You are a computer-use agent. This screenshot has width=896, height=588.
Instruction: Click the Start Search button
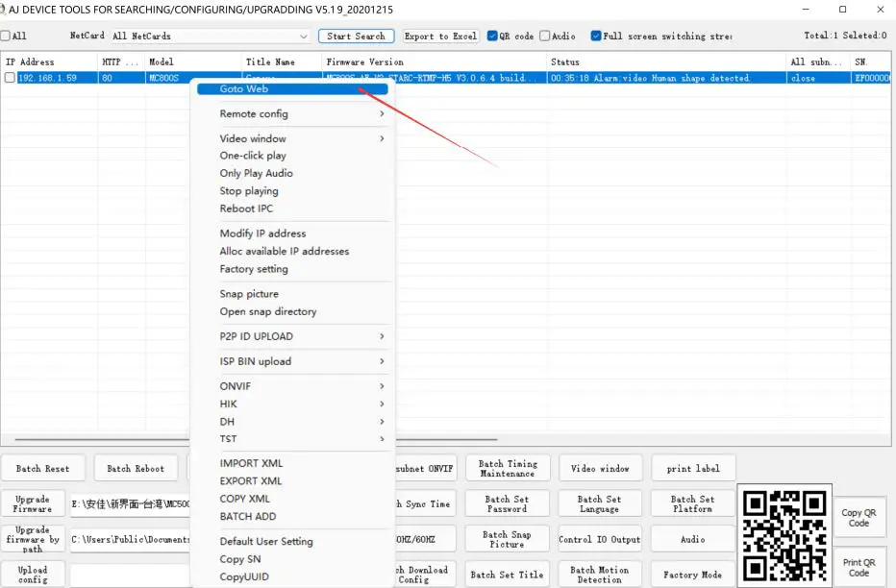[x=356, y=36]
